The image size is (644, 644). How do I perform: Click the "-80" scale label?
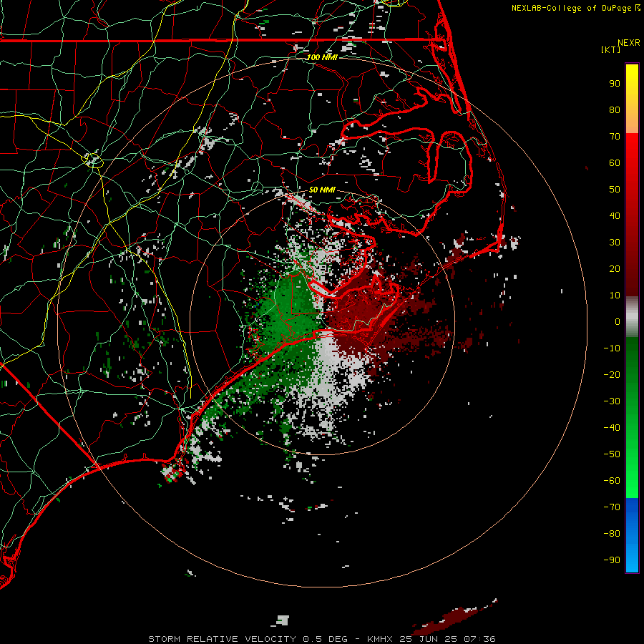[612, 534]
